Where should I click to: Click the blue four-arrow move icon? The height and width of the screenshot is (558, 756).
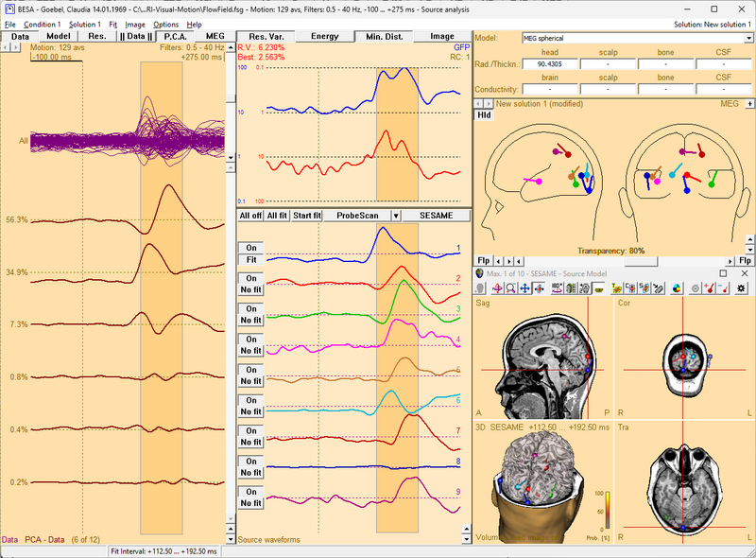(x=524, y=288)
